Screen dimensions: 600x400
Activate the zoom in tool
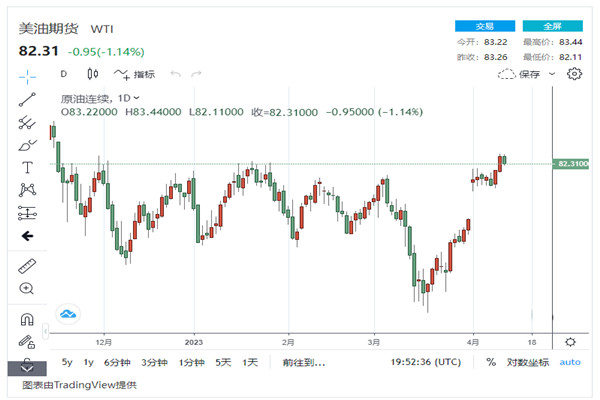26,288
